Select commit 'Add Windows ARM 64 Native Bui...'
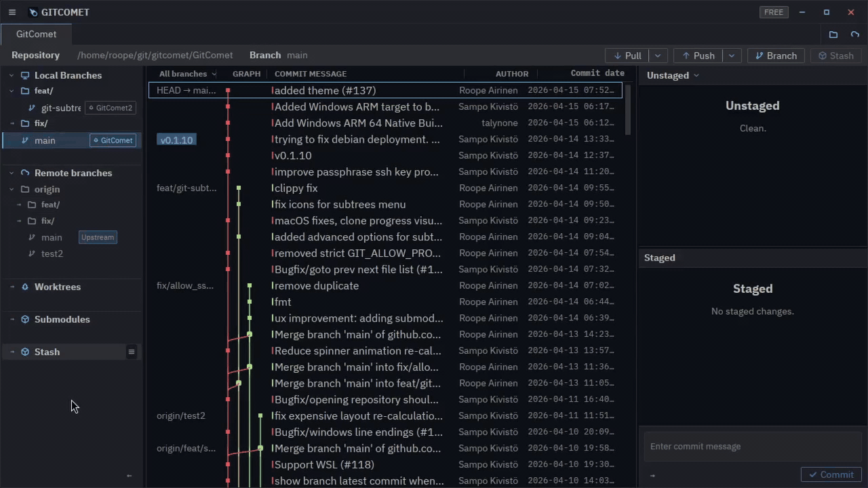 point(385,123)
